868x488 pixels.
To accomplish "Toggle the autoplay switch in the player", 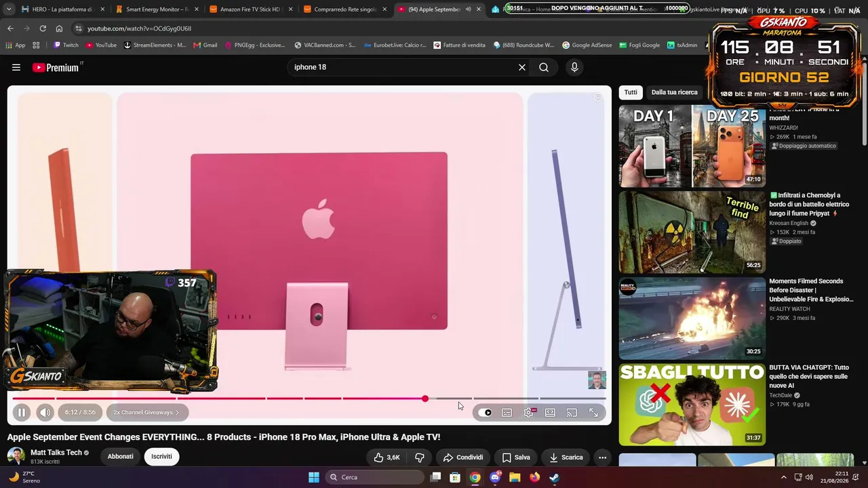I will point(485,412).
